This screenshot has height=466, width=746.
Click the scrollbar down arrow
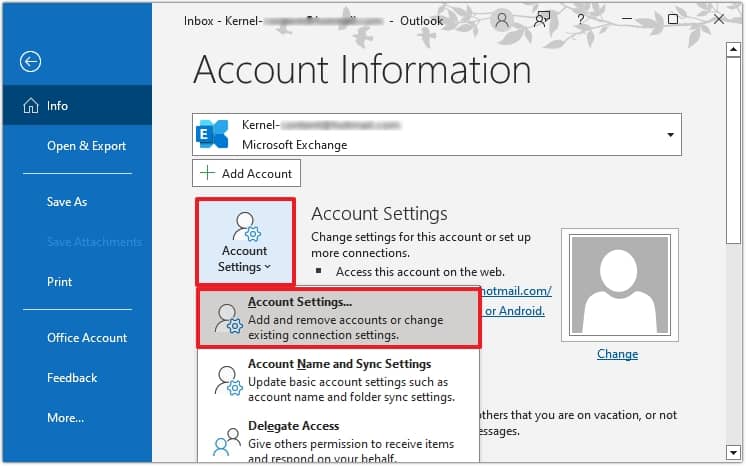point(733,452)
